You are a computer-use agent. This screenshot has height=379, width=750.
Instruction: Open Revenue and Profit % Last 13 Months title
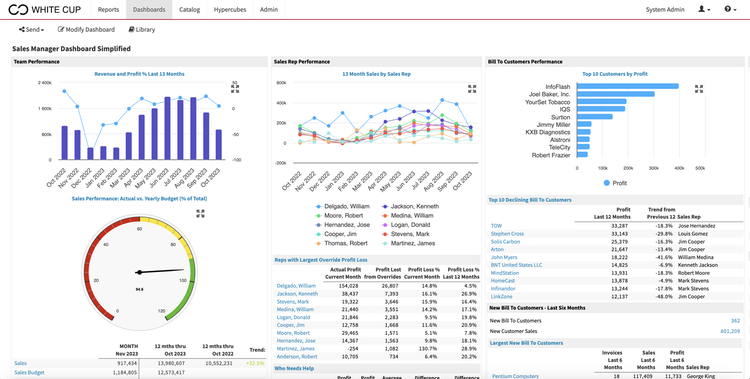pos(139,74)
